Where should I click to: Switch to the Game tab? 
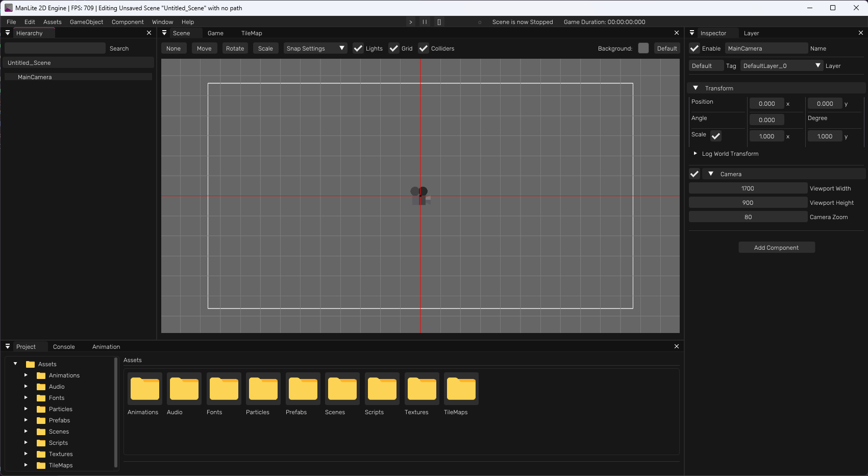tap(215, 33)
